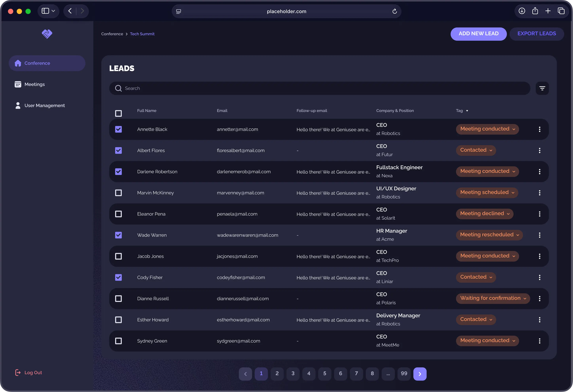Screen dimensions: 573x392
Task: Uncheck the checkbox for Albert Flores
Action: [x=118, y=150]
